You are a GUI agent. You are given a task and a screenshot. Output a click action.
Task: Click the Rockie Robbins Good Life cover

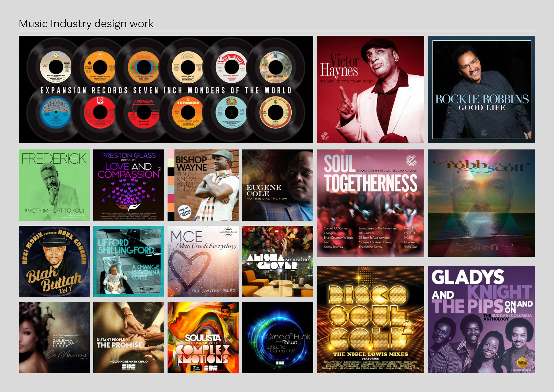[481, 90]
